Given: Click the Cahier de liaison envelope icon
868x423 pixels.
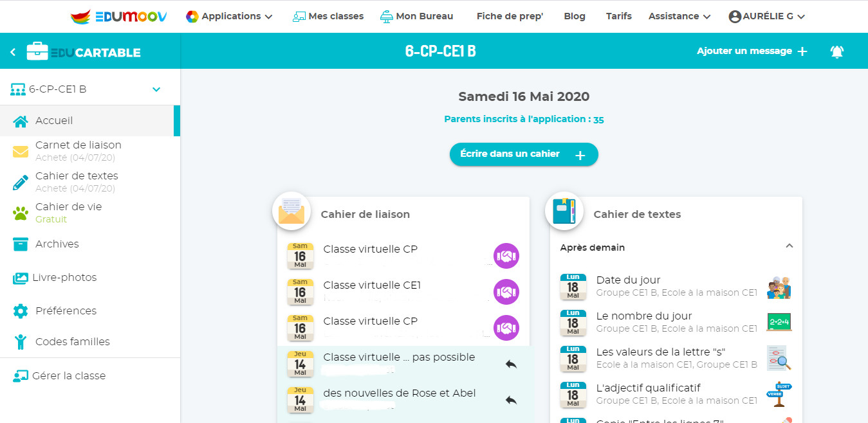Looking at the screenshot, I should click(291, 211).
